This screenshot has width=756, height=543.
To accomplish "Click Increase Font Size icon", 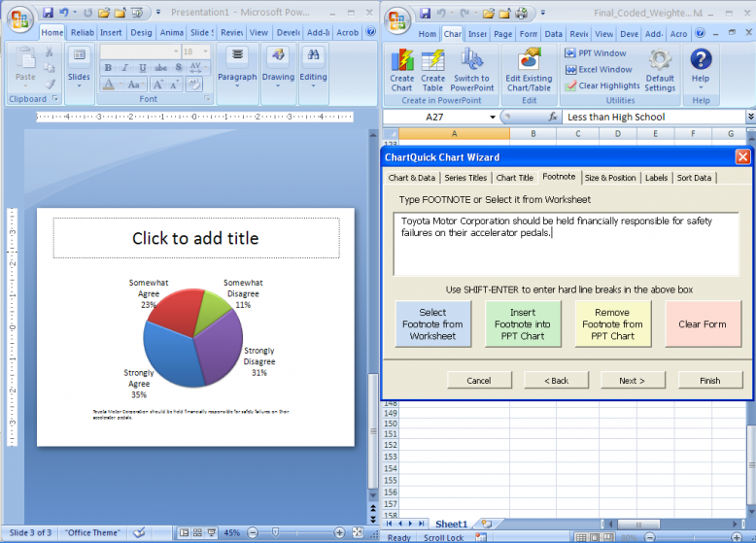I will coord(157,85).
